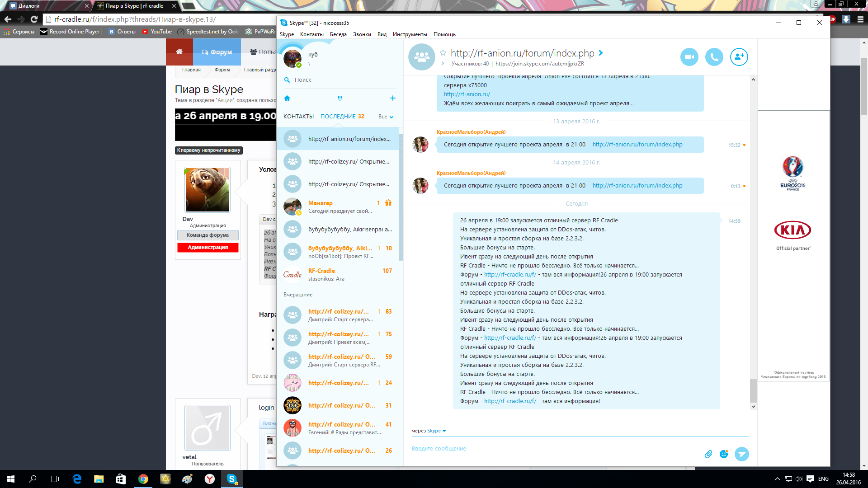Open the 'через Skype' sending method dropdown
The image size is (868, 488).
click(x=437, y=431)
